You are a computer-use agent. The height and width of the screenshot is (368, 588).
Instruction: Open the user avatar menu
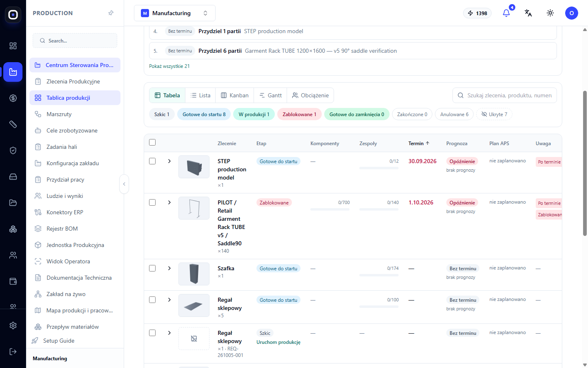point(572,13)
